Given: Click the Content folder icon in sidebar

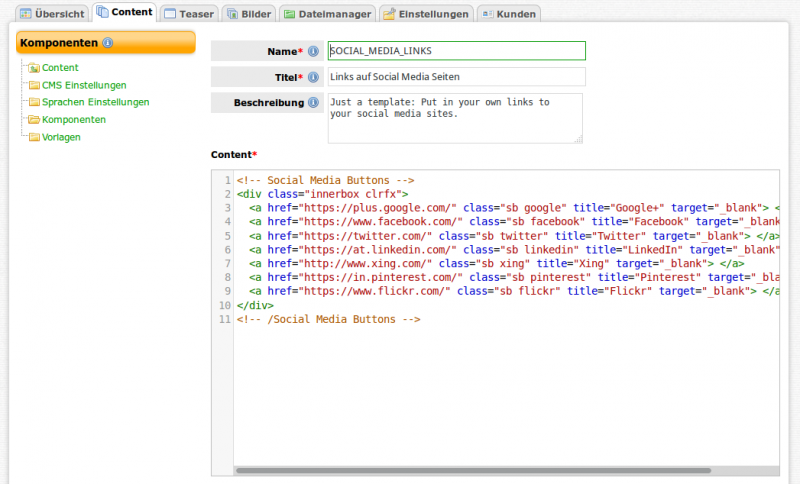Looking at the screenshot, I should [34, 68].
